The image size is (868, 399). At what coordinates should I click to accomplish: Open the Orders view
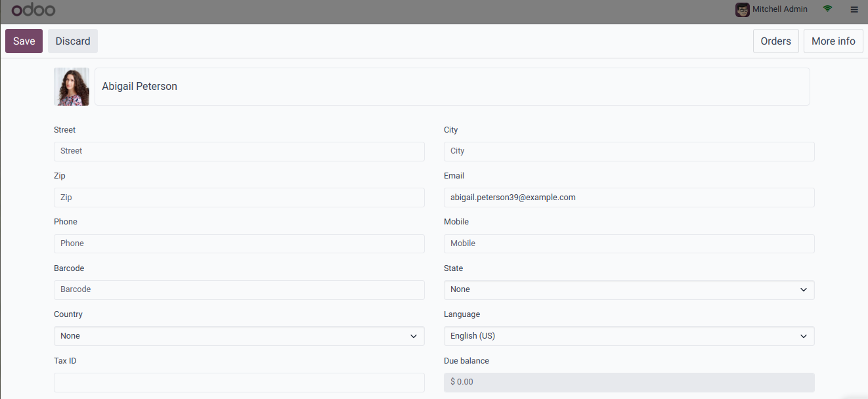pos(775,41)
